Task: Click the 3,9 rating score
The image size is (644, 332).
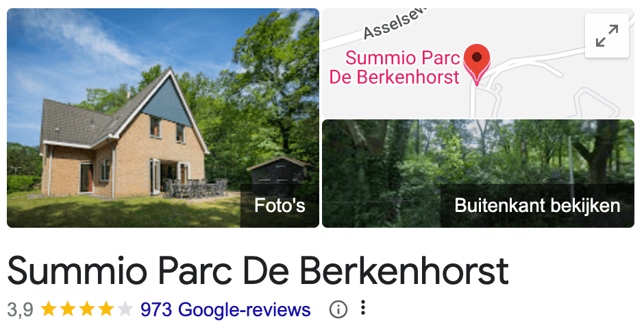Action: (x=20, y=310)
